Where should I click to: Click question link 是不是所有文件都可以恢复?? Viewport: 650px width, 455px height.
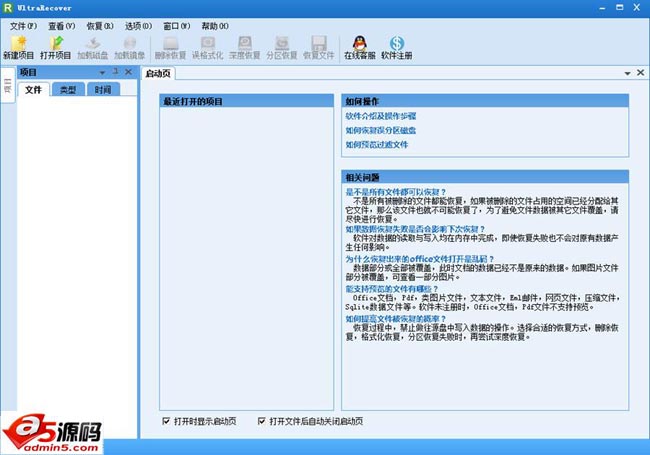click(395, 192)
